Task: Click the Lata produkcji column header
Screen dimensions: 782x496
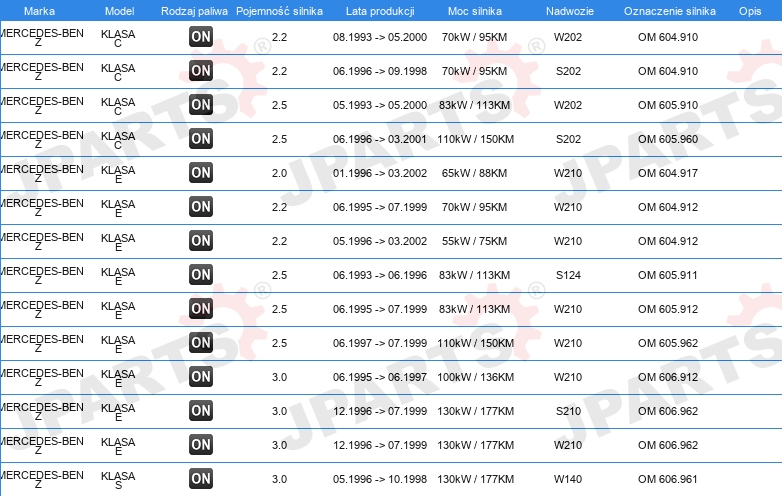Action: point(380,11)
